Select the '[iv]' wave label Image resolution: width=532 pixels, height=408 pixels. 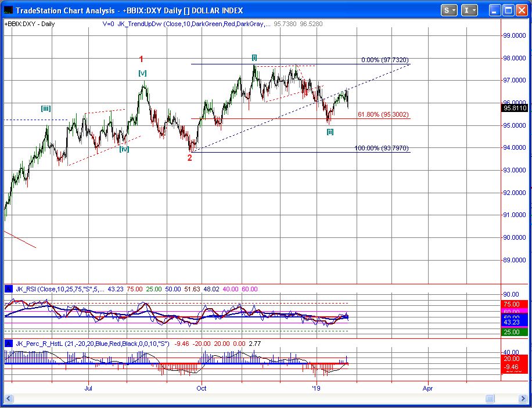pos(124,149)
